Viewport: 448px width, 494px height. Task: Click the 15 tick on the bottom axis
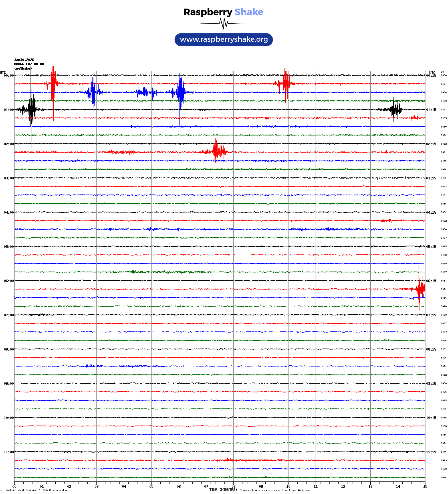[x=425, y=487]
